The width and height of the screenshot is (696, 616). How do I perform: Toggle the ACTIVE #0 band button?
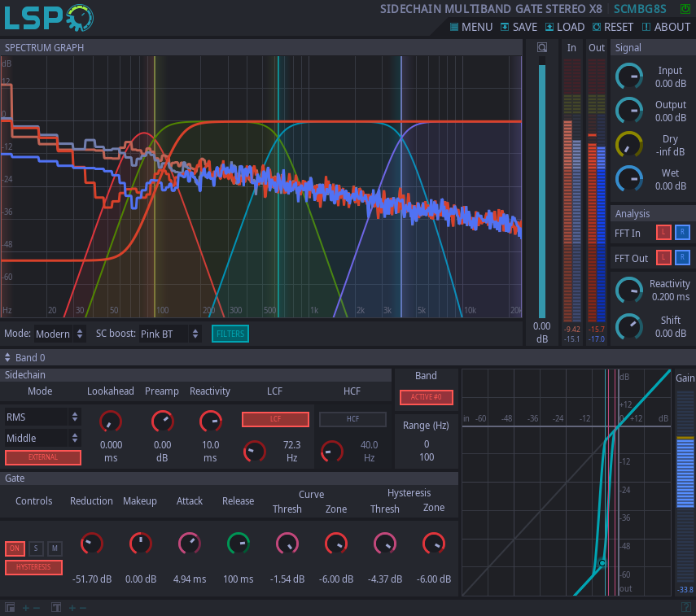pos(426,397)
